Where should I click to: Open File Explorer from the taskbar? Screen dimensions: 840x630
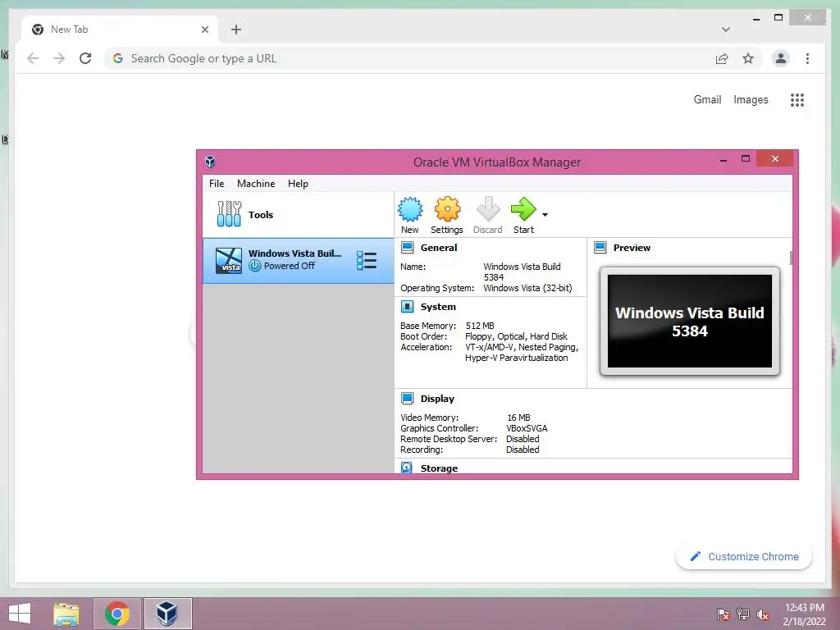point(66,614)
